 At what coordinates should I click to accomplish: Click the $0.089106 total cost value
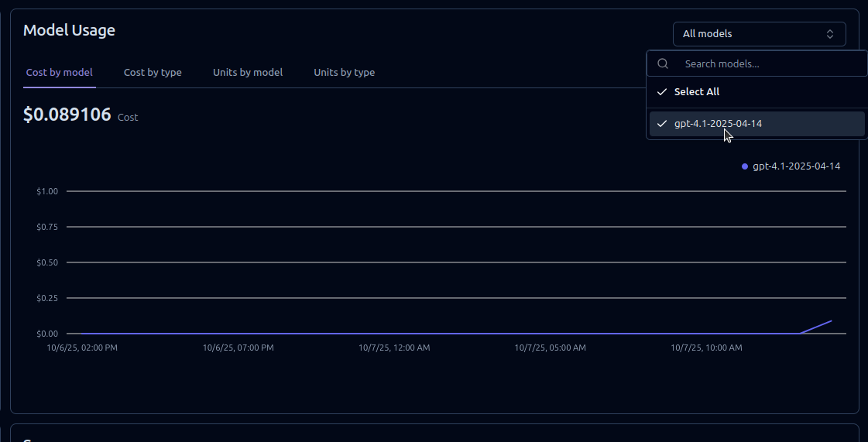coord(67,115)
